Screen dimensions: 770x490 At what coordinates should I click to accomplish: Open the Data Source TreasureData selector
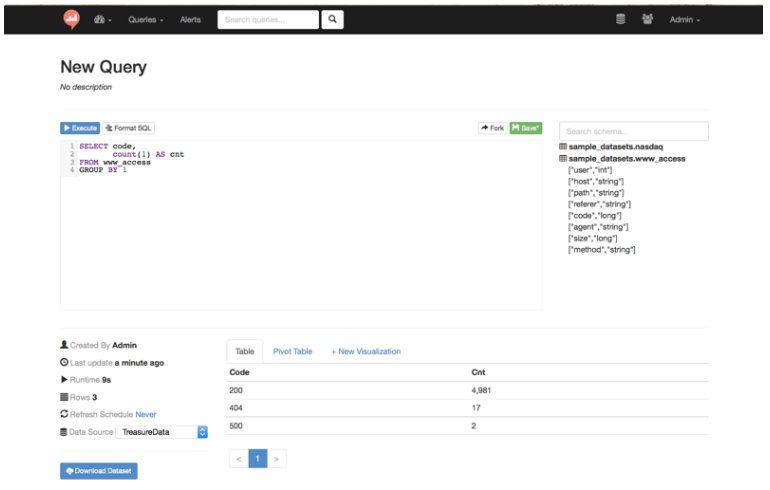[160, 432]
